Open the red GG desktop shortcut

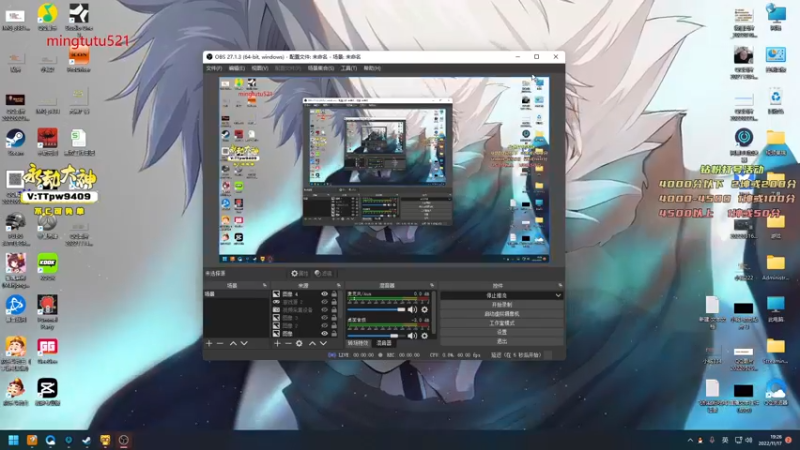pos(47,350)
